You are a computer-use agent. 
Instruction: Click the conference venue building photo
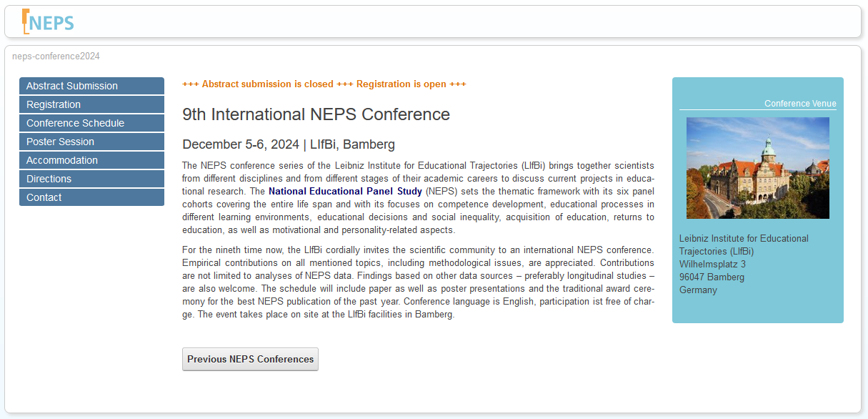(x=758, y=168)
